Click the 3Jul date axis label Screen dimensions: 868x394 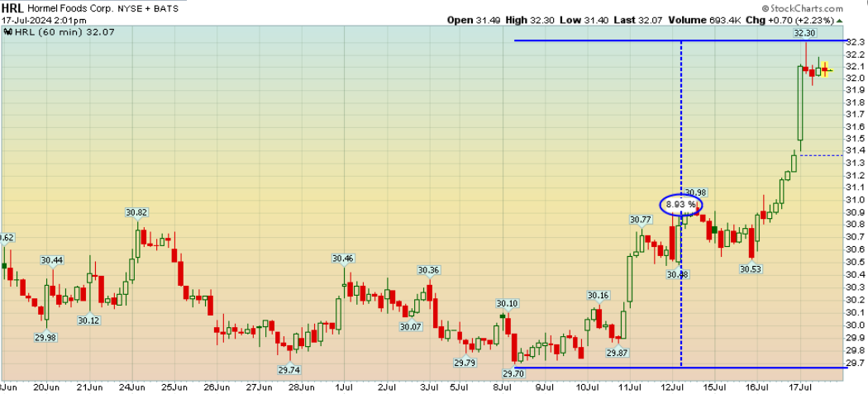[x=430, y=387]
